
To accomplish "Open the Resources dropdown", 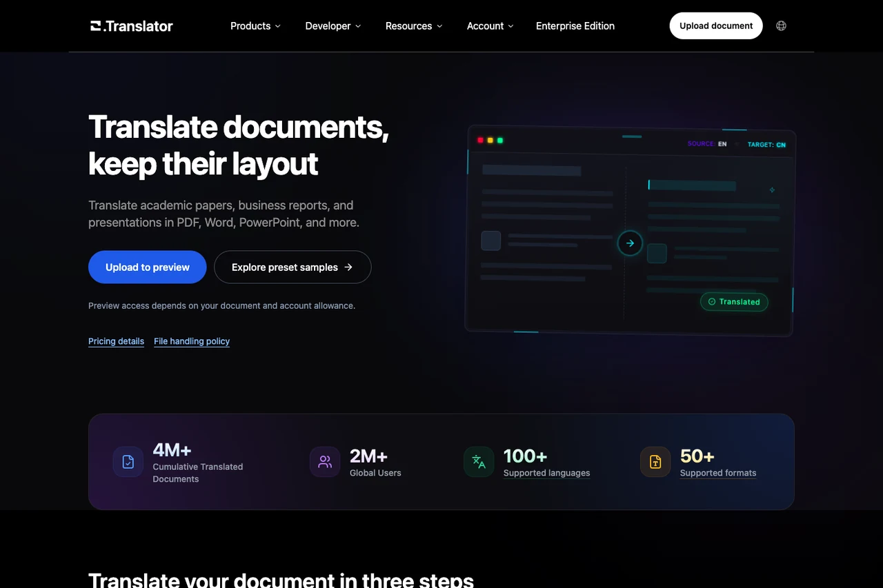I will click(414, 26).
